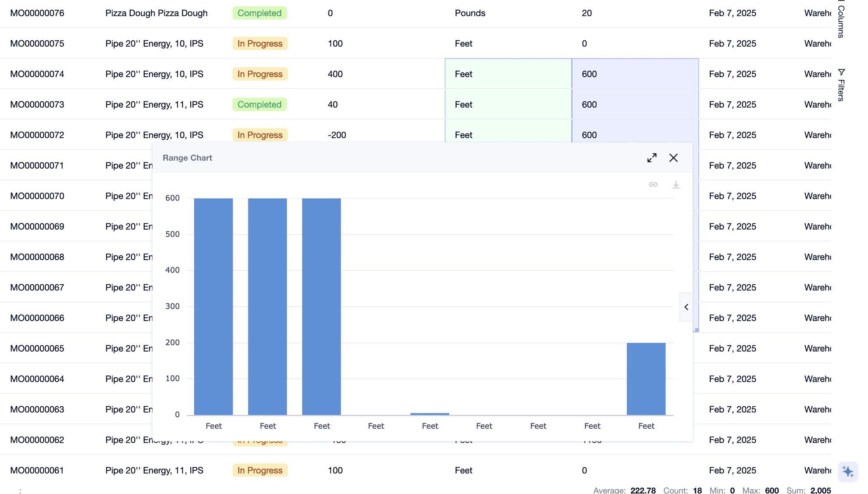Expand chart settings side chevron

pos(686,307)
